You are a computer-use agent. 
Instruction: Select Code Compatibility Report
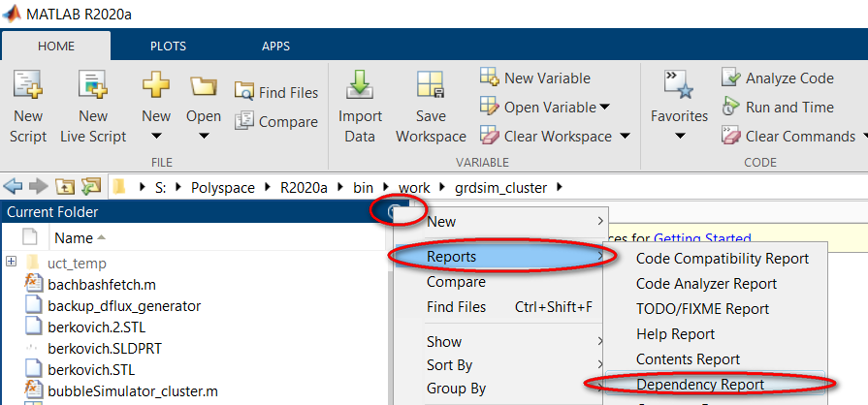pos(722,259)
